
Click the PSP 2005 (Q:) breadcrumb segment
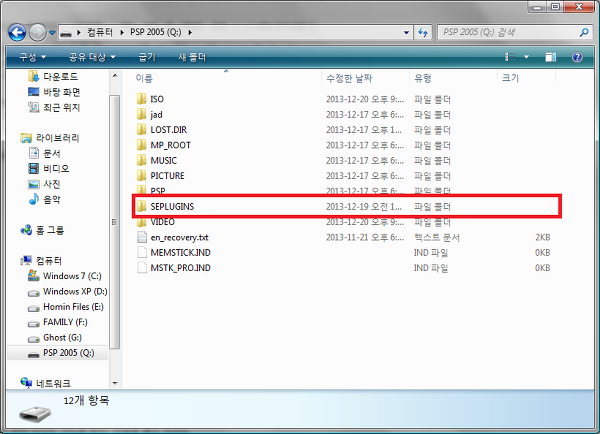point(156,33)
